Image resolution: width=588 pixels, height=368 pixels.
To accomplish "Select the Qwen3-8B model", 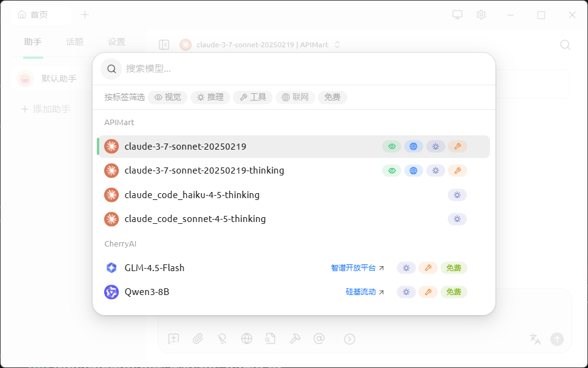I will (x=293, y=292).
